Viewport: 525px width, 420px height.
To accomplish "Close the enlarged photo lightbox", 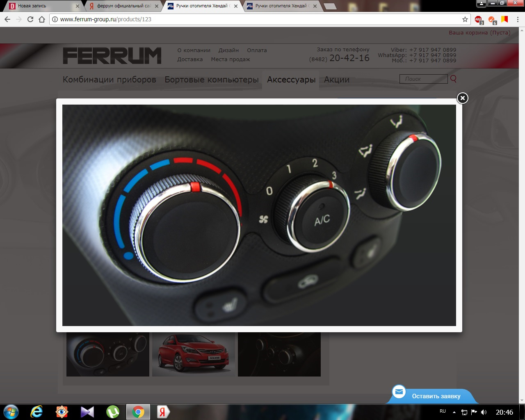I will (462, 98).
